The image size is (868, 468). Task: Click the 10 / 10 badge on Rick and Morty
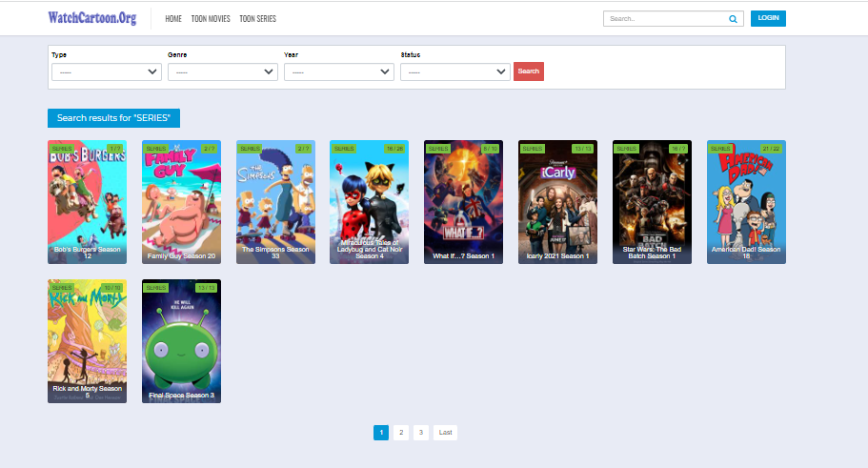(x=112, y=288)
